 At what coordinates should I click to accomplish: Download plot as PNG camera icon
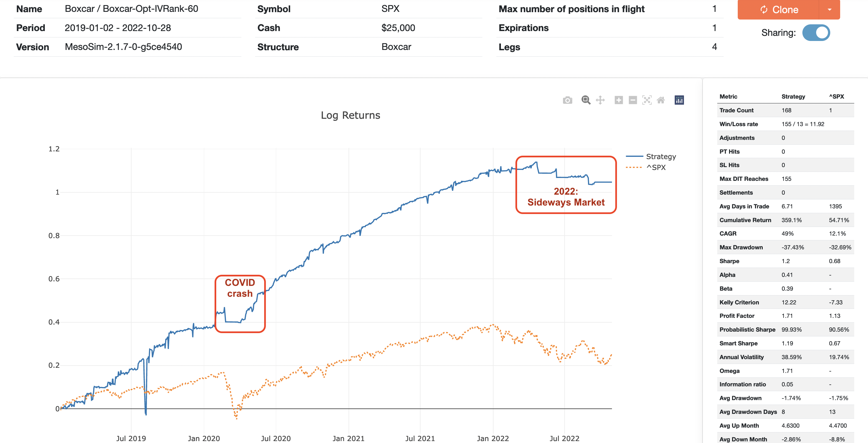567,100
